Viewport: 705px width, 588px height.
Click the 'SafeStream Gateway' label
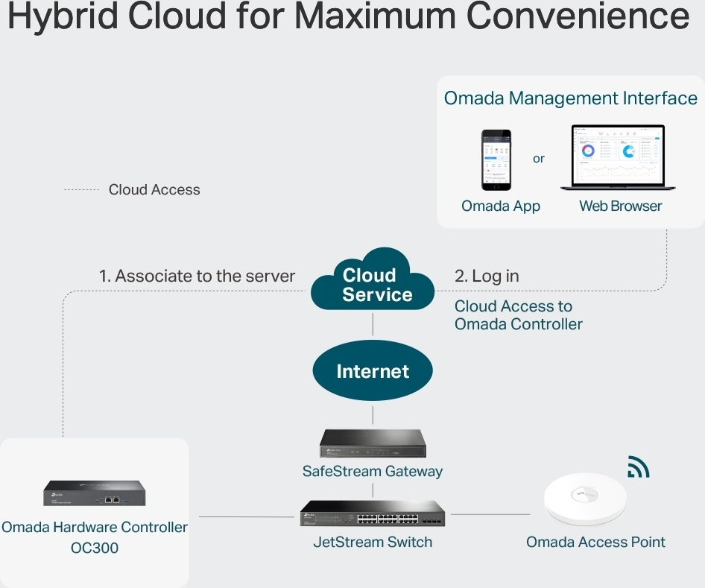[x=372, y=471]
